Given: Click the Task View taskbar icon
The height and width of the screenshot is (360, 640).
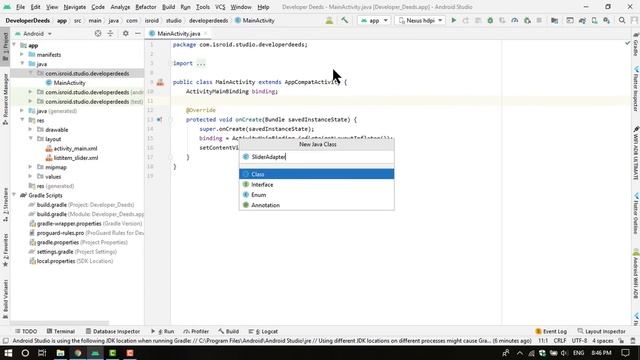Looking at the screenshot, I should tap(42, 353).
